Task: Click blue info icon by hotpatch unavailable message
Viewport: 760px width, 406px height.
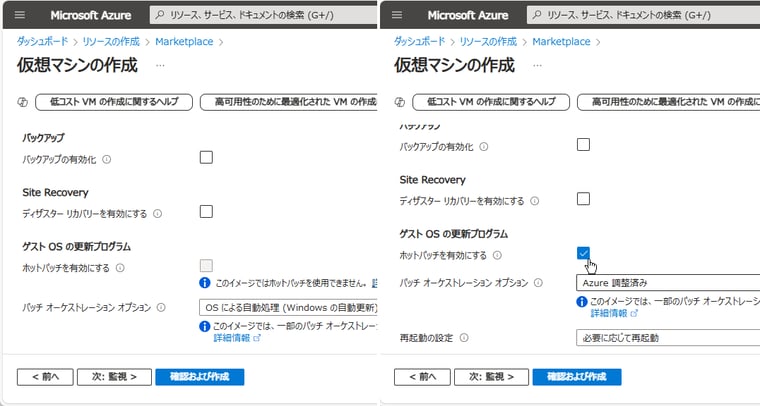Action: (205, 282)
